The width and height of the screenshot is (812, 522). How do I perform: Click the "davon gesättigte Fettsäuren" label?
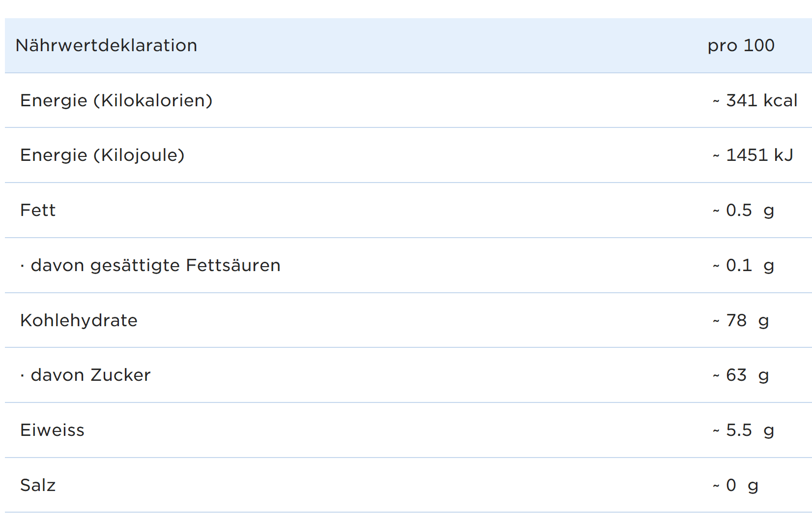click(x=155, y=265)
